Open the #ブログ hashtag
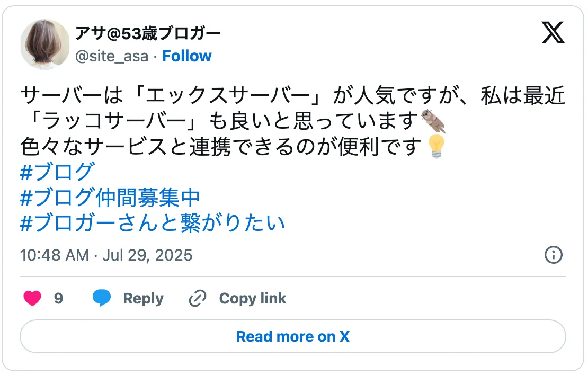Viewport: 588px width, 375px height. (56, 171)
